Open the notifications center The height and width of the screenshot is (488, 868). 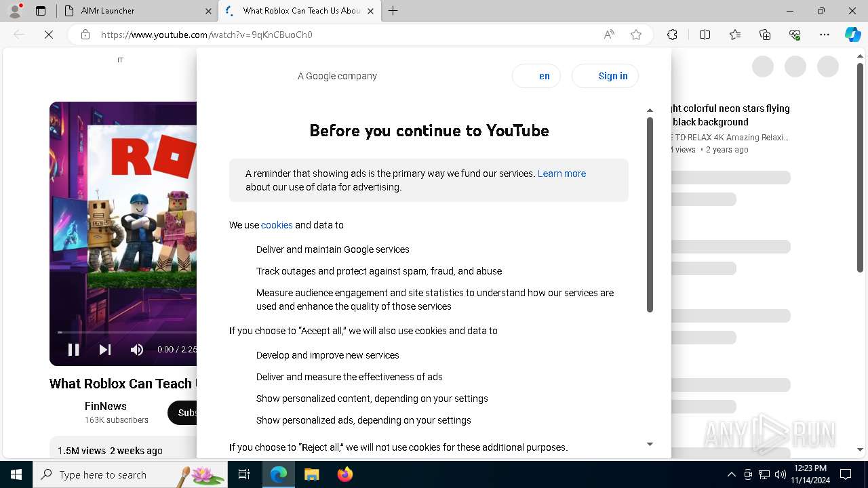click(846, 474)
